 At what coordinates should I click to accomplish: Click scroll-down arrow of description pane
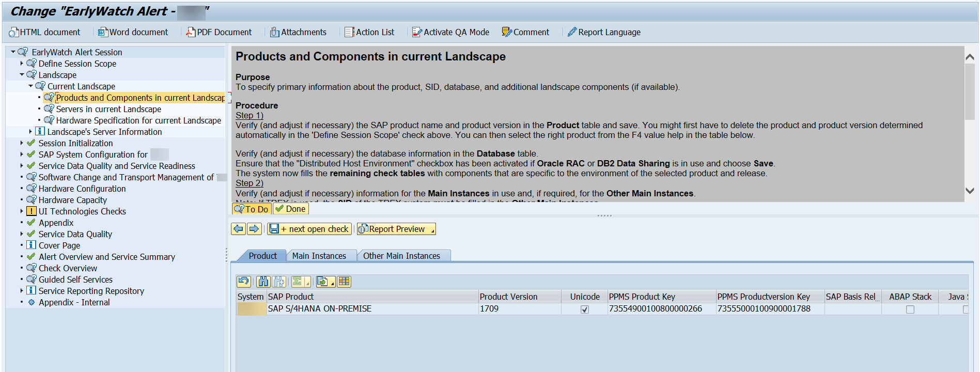click(970, 191)
